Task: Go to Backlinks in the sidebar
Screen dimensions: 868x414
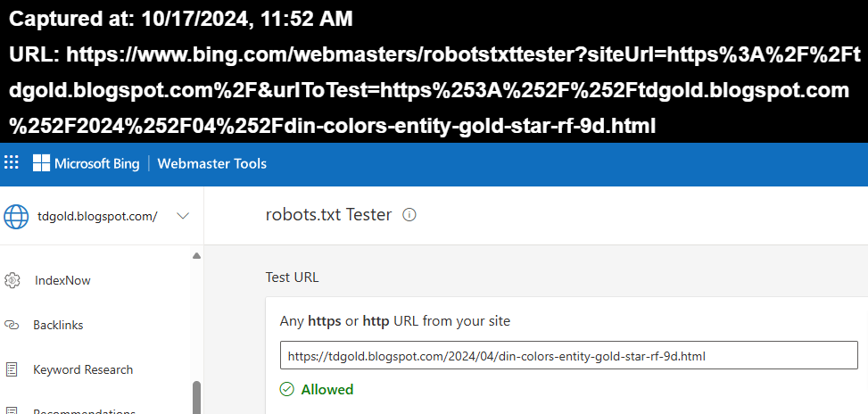Action: click(x=58, y=325)
